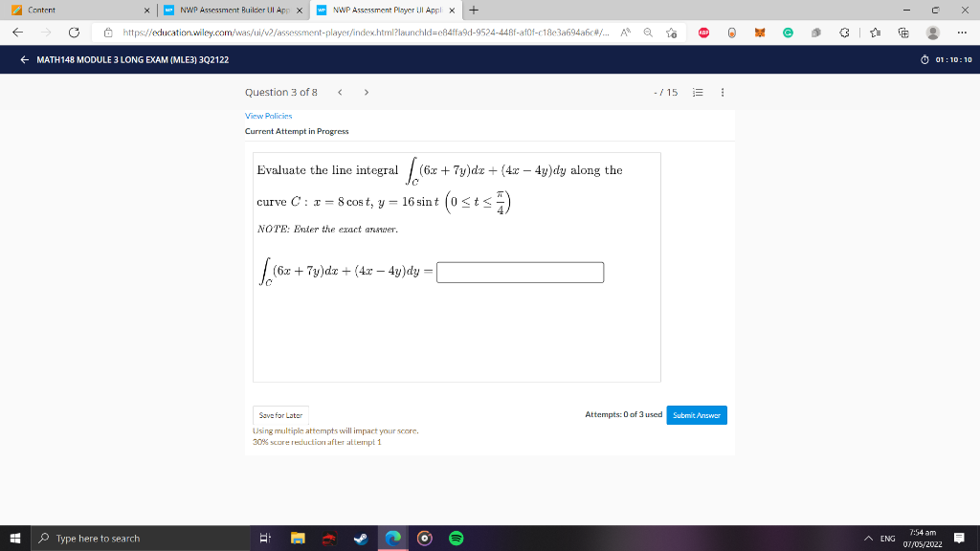Open browser Collections icon
The height and width of the screenshot is (551, 980).
click(x=903, y=32)
